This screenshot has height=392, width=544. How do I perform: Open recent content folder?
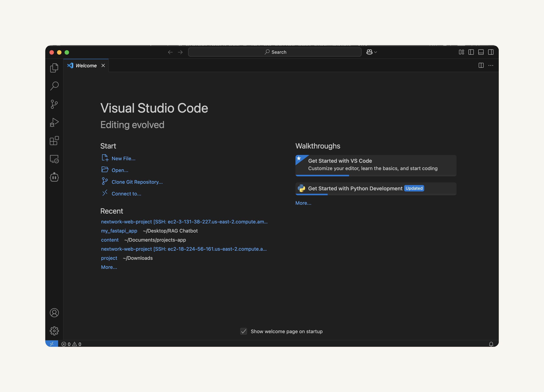(x=110, y=240)
